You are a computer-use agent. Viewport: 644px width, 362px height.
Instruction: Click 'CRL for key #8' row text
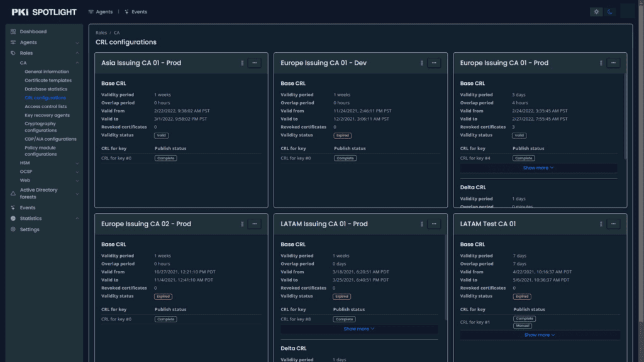pyautogui.click(x=296, y=319)
